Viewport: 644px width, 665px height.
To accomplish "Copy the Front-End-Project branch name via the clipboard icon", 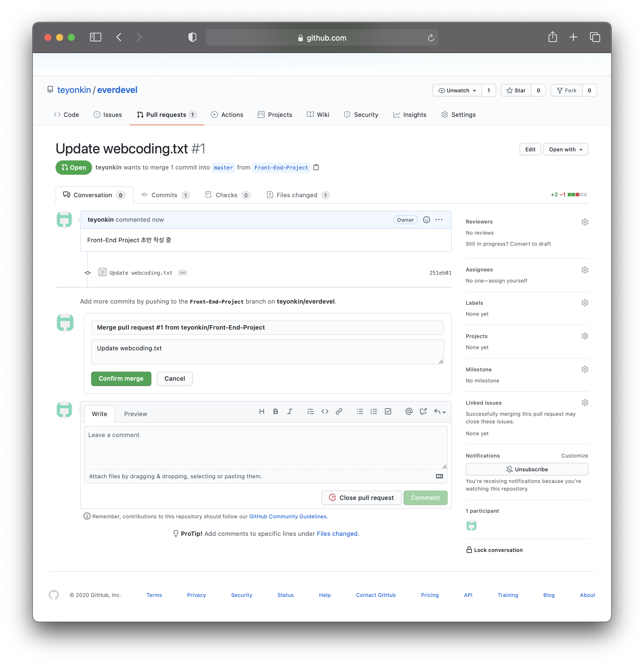I will [x=316, y=167].
